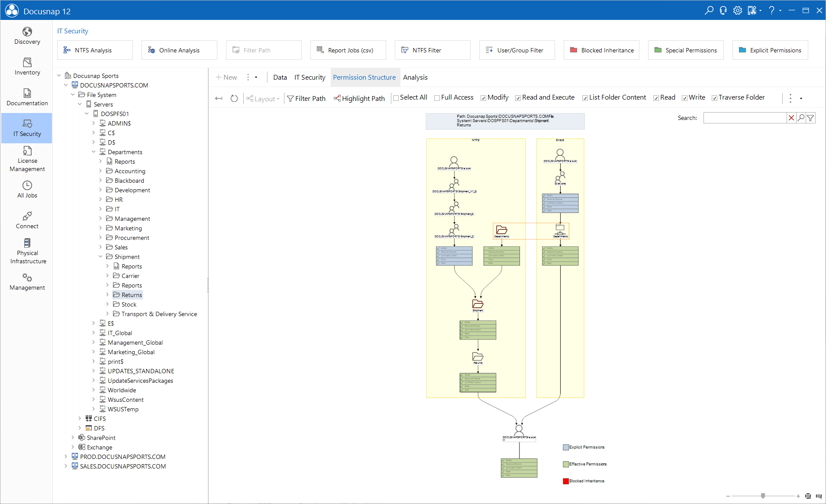Toggle Read and Execute checkbox

point(518,98)
